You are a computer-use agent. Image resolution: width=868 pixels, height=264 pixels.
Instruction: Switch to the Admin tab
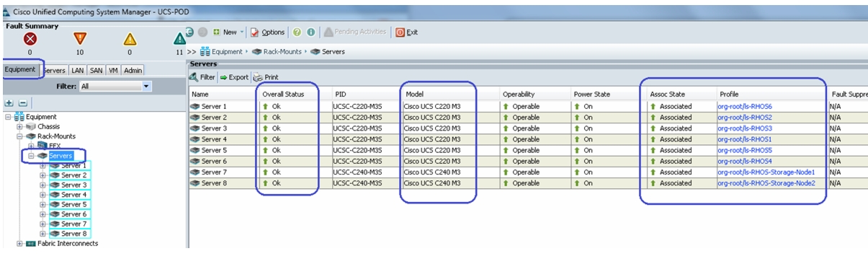point(133,70)
